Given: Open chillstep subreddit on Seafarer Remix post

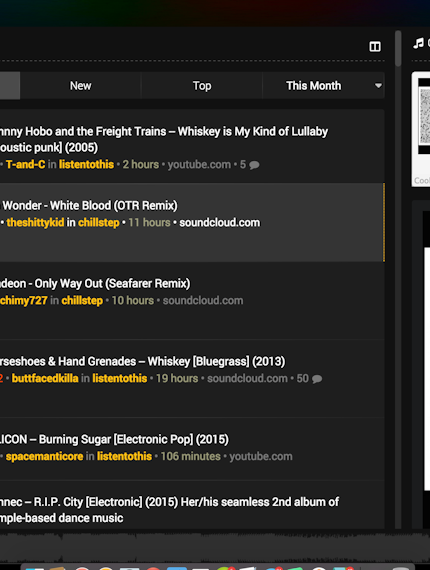Looking at the screenshot, I should pyautogui.click(x=82, y=301).
